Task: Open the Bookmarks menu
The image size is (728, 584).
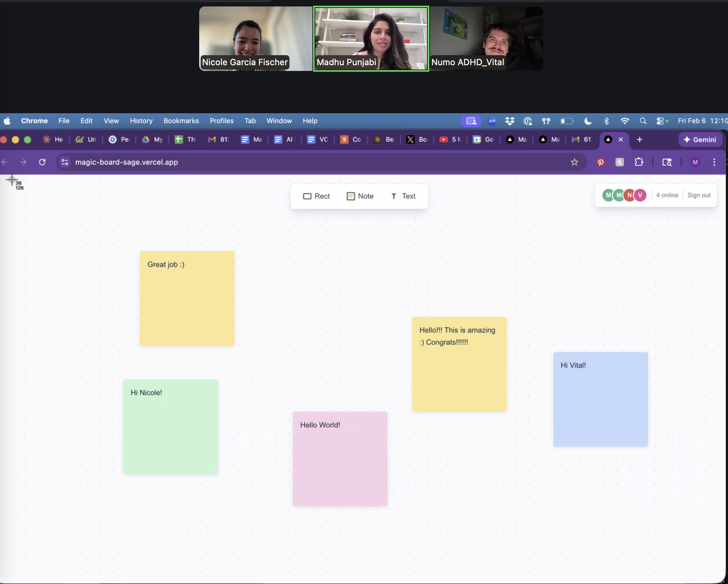Action: pyautogui.click(x=181, y=121)
